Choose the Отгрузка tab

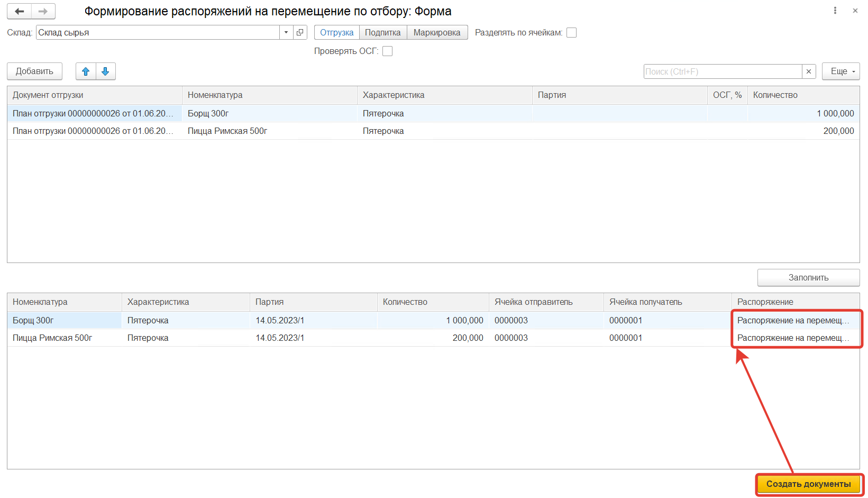tap(337, 32)
